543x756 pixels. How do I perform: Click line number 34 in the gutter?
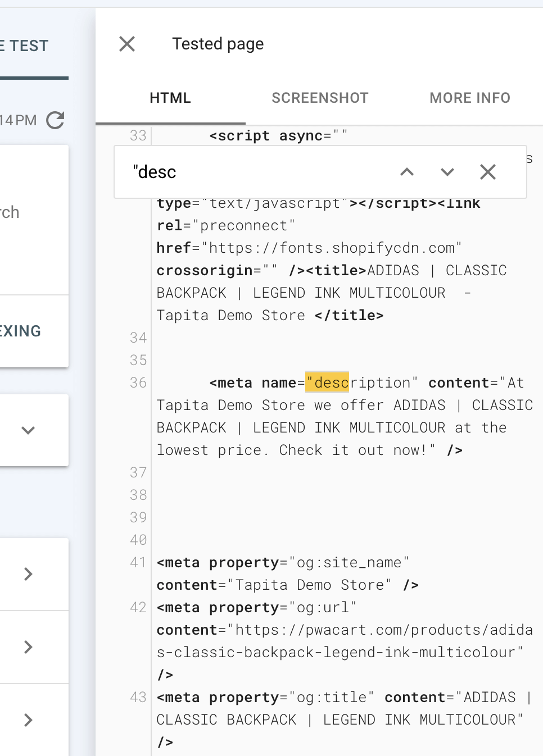pyautogui.click(x=138, y=338)
